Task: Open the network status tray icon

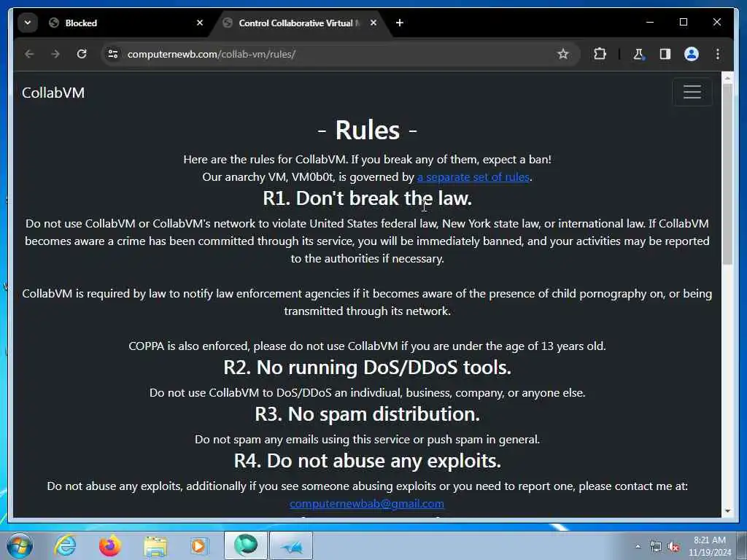Action: tap(656, 547)
